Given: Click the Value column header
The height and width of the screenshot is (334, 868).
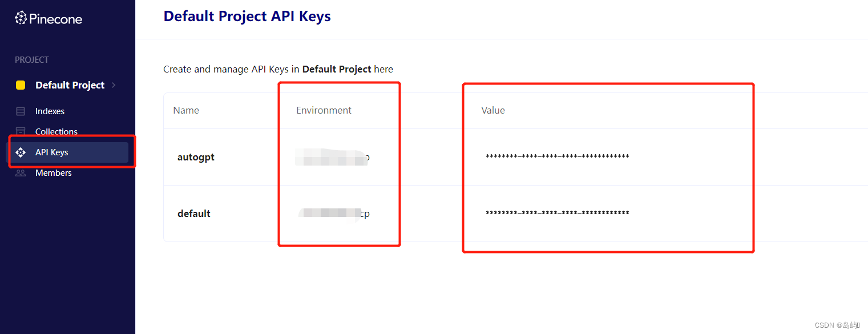Looking at the screenshot, I should 493,110.
